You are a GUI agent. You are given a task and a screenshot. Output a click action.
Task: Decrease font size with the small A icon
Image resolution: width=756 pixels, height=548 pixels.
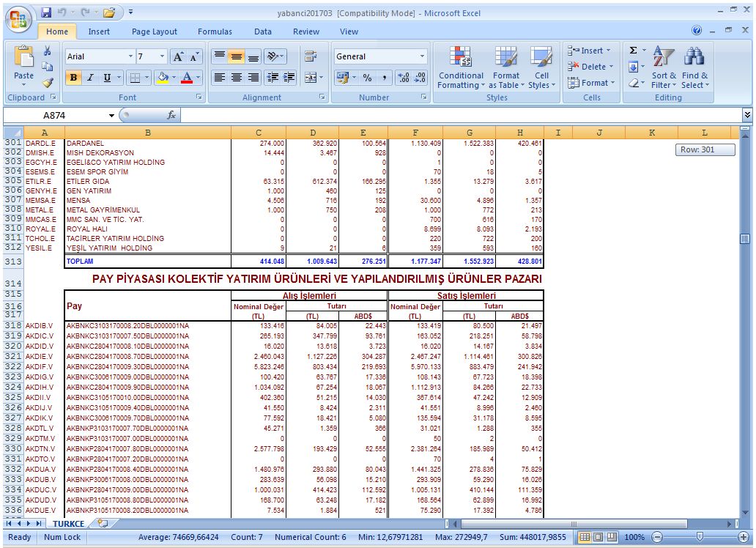pos(194,57)
